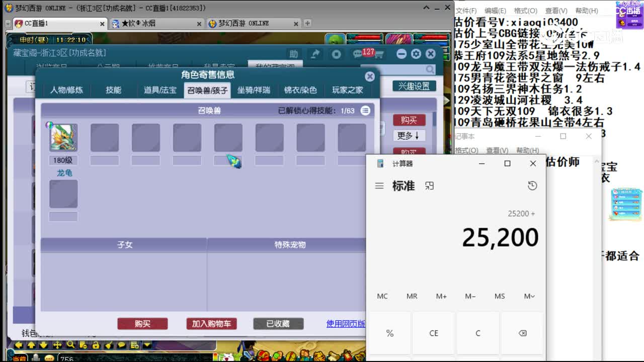Toggle Calculator keep-on-top icon
This screenshot has height=362, width=644.
point(429,186)
